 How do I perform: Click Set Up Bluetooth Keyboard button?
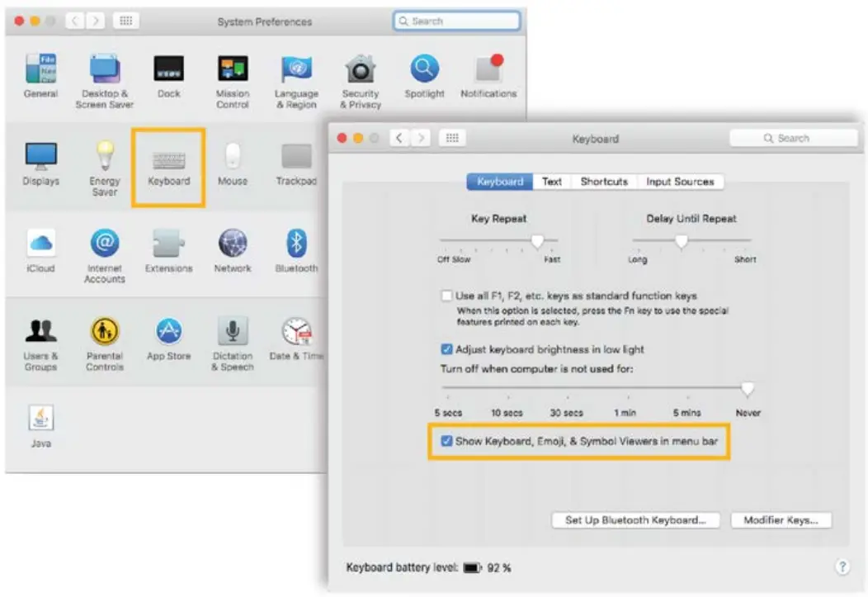click(x=635, y=520)
